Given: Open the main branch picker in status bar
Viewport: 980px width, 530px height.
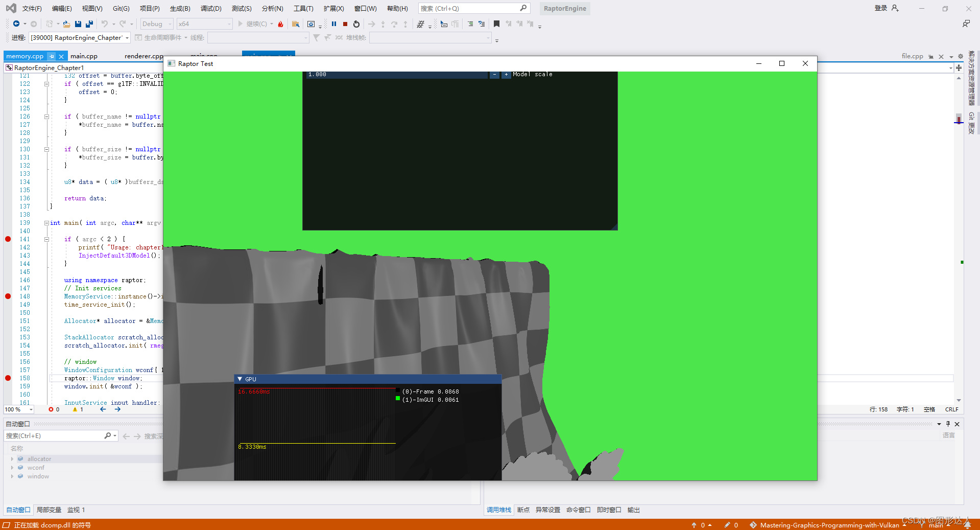Looking at the screenshot, I should tap(936, 525).
